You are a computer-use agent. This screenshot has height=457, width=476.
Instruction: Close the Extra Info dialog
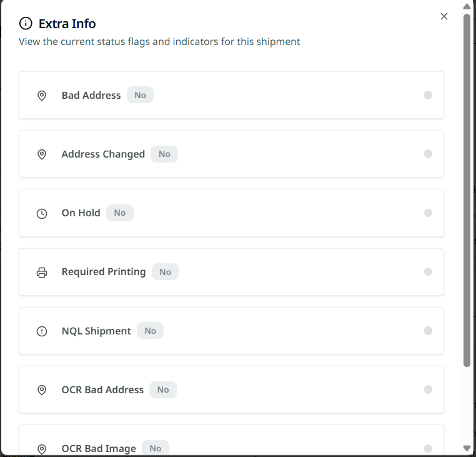(x=444, y=16)
